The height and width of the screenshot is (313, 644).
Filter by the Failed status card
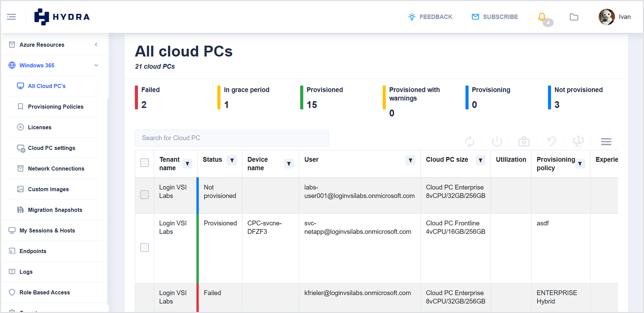coord(147,97)
